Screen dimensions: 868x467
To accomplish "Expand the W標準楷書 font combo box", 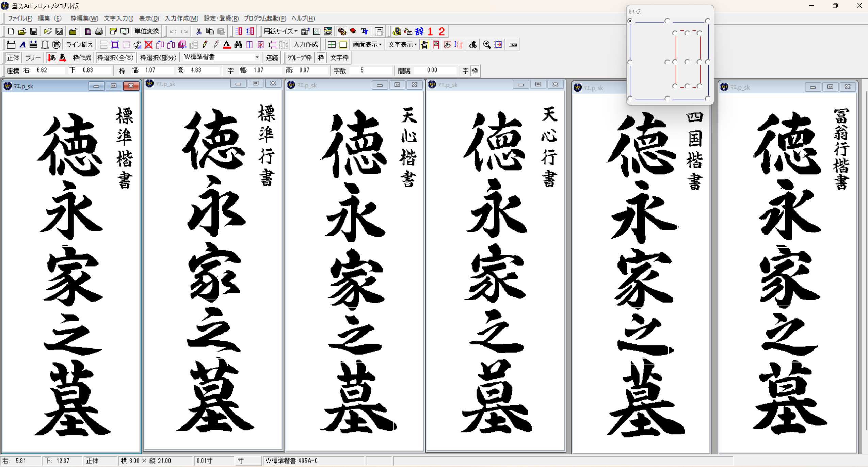I will [x=257, y=57].
